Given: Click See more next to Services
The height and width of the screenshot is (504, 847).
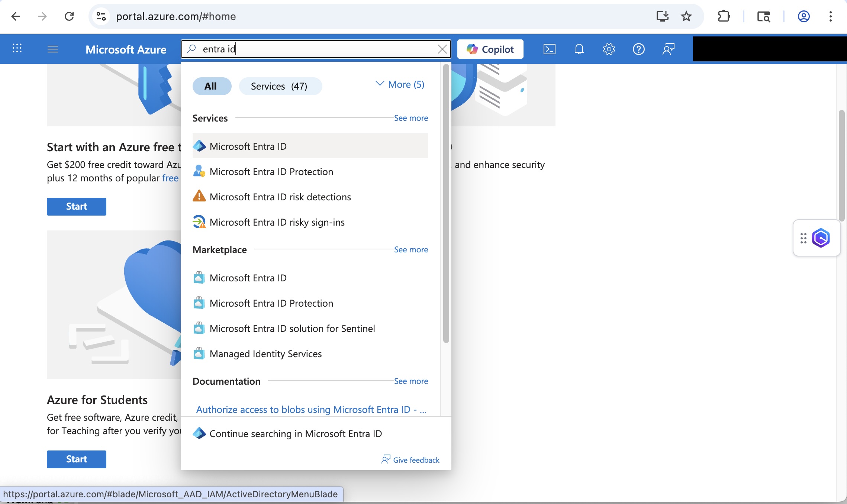Looking at the screenshot, I should pos(411,118).
